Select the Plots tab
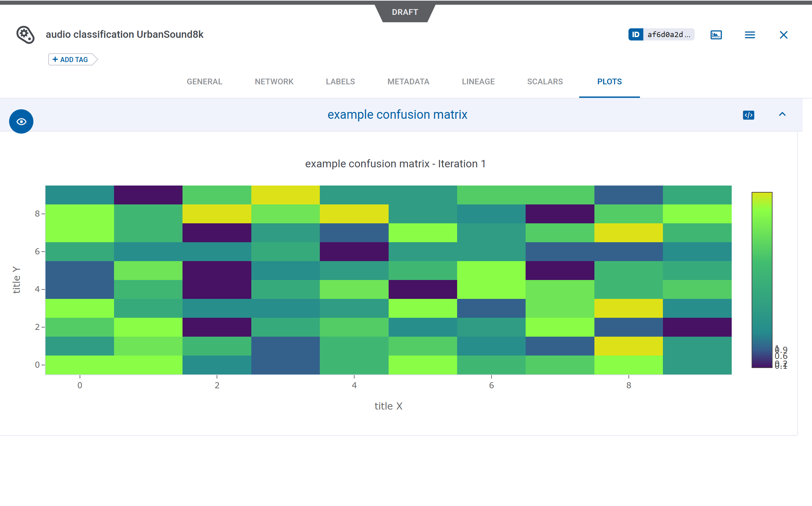 [609, 82]
